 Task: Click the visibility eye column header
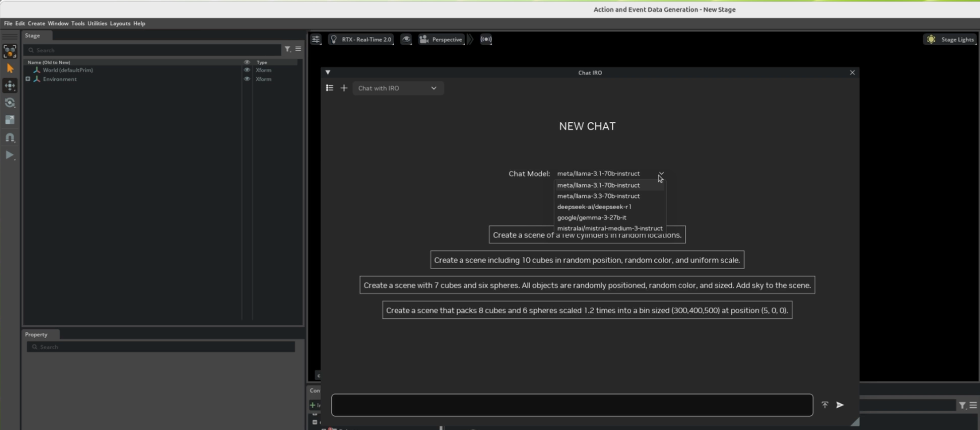click(x=247, y=62)
